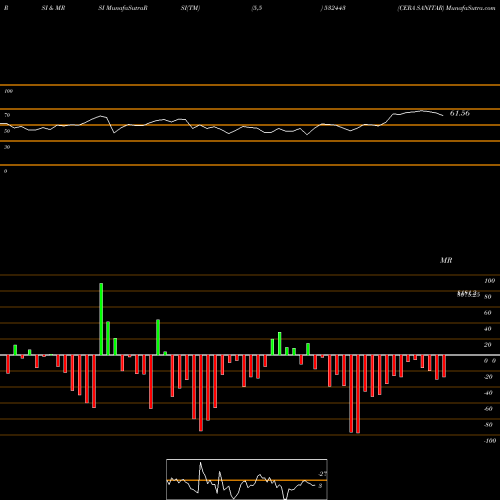Click the MR label above the histogram
The width and height of the screenshot is (500, 500).
tap(446, 260)
